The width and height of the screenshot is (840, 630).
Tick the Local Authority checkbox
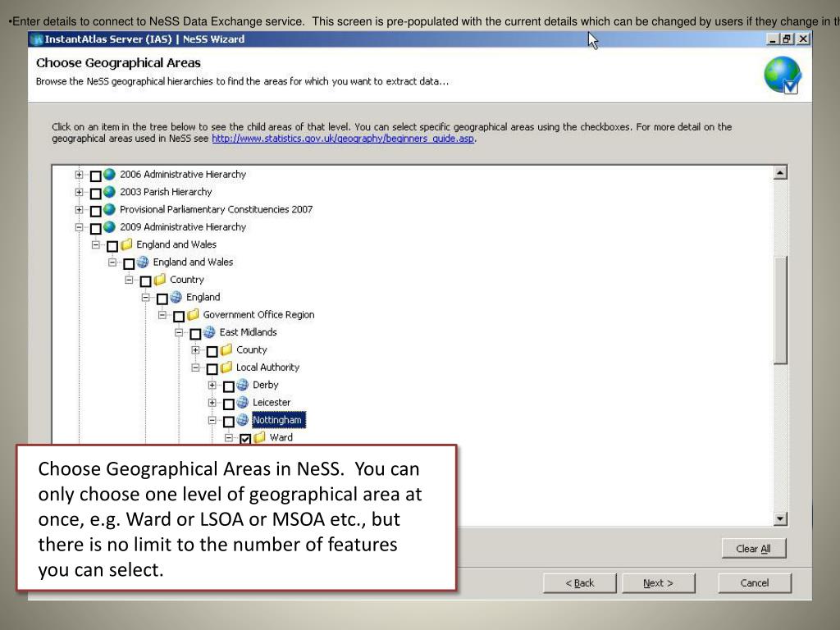tap(212, 369)
